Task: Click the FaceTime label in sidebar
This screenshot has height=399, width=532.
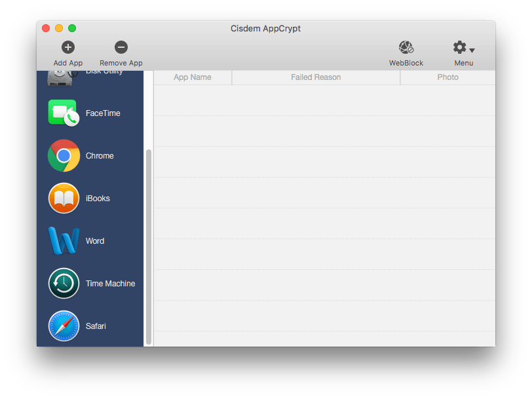Action: [103, 113]
